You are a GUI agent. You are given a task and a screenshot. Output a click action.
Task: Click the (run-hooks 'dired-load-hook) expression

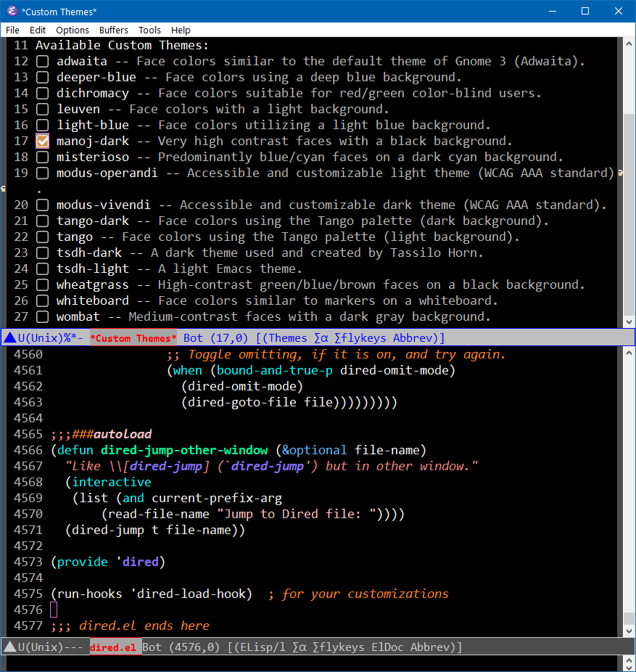click(x=152, y=594)
